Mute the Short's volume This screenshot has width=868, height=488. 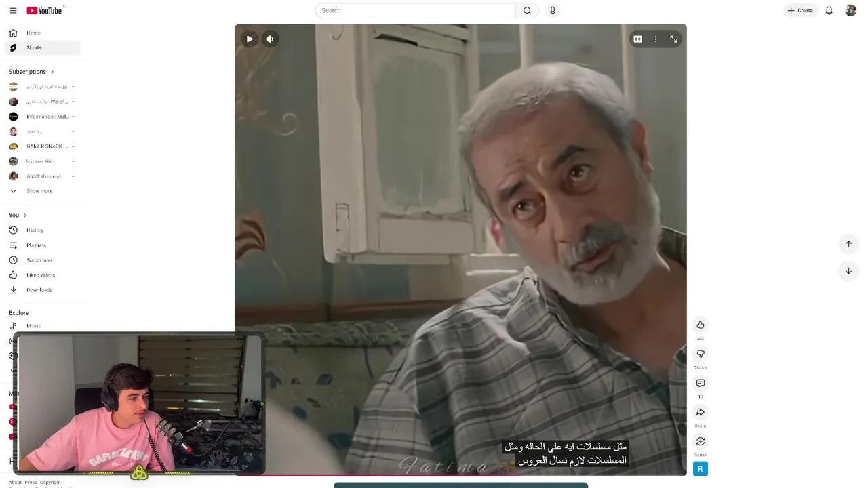[269, 39]
